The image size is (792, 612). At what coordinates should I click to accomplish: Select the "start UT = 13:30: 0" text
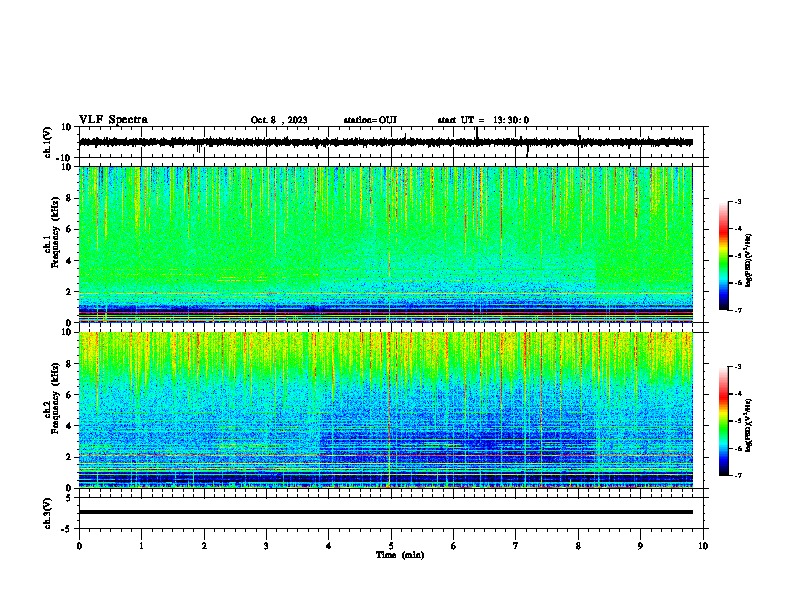click(483, 120)
